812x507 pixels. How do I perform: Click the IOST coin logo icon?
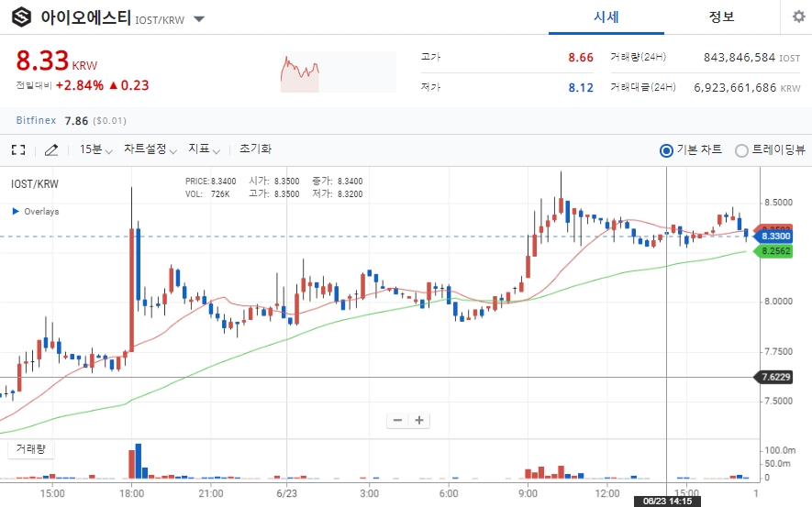[x=21, y=17]
